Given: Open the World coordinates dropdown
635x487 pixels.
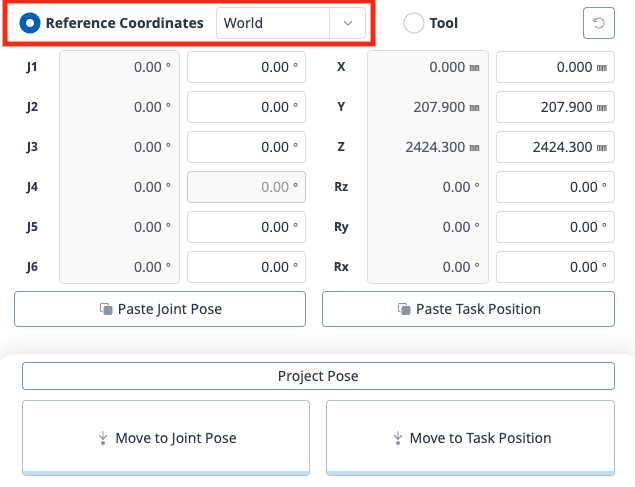Looking at the screenshot, I should pos(272,23).
